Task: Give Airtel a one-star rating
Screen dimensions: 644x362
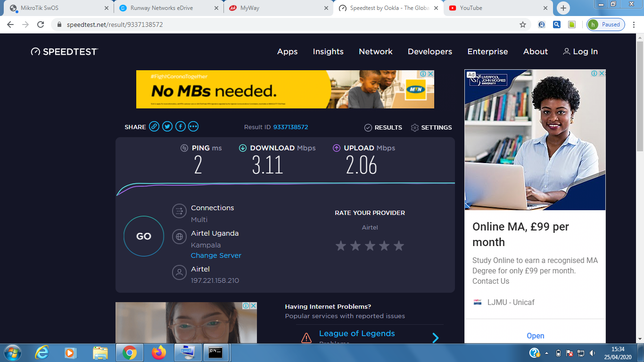Action: tap(341, 246)
